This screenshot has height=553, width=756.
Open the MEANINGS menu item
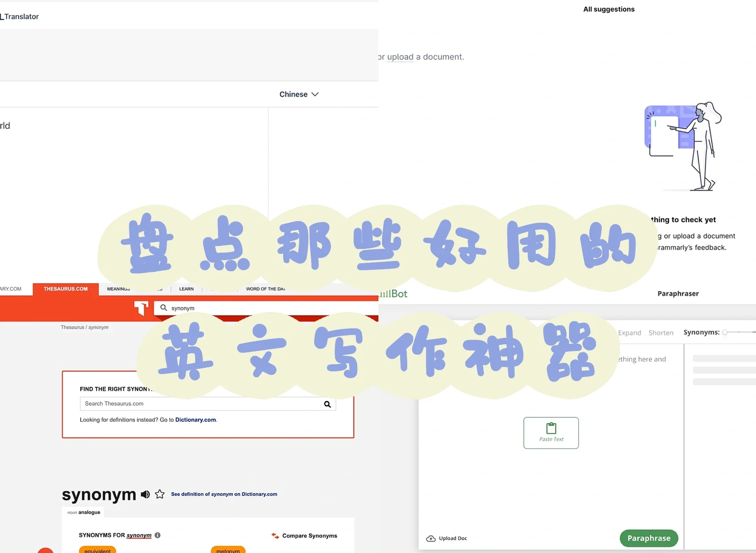118,289
